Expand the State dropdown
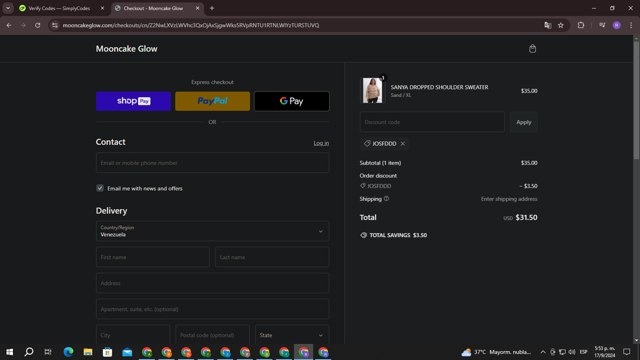Viewport: 640px width, 360px height. [292, 335]
